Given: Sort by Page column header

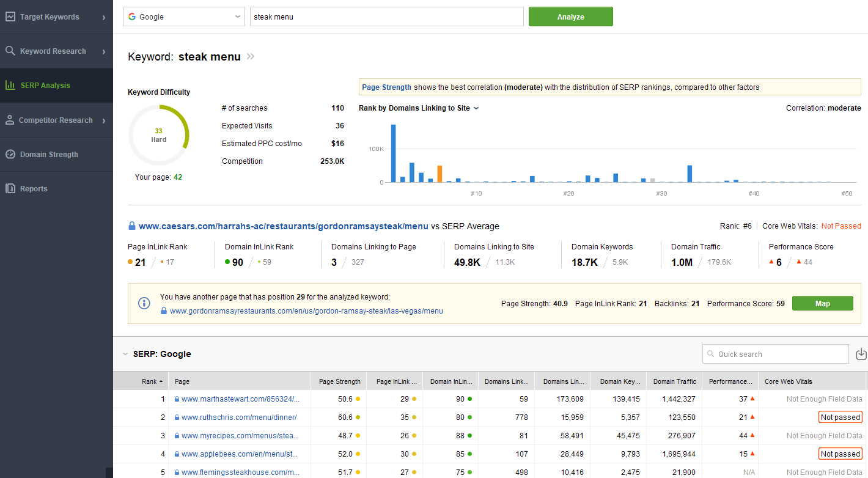Looking at the screenshot, I should [x=240, y=381].
